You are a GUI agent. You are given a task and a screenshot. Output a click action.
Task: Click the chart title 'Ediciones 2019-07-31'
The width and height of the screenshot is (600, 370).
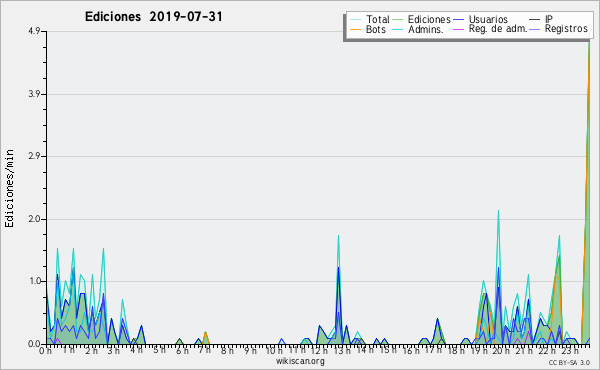click(153, 17)
